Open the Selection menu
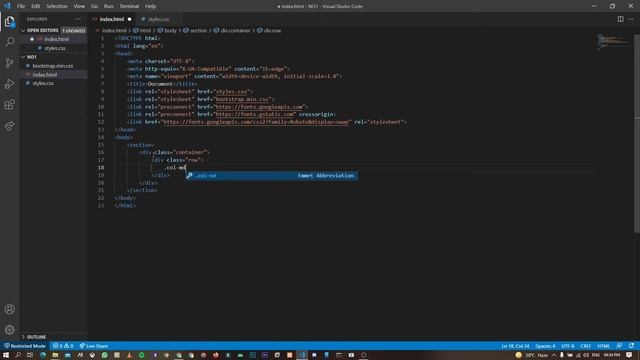Screen dimensions: 640x360 (57, 6)
